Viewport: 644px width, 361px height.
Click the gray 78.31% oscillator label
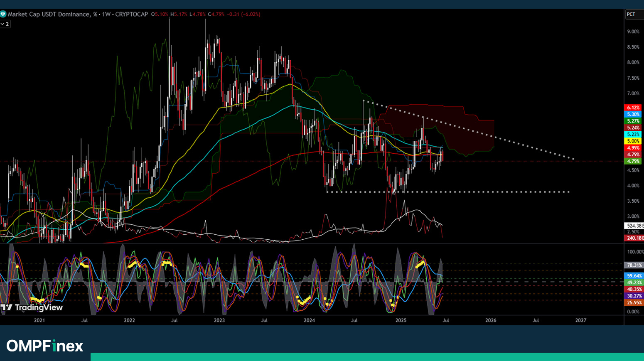[x=634, y=265]
